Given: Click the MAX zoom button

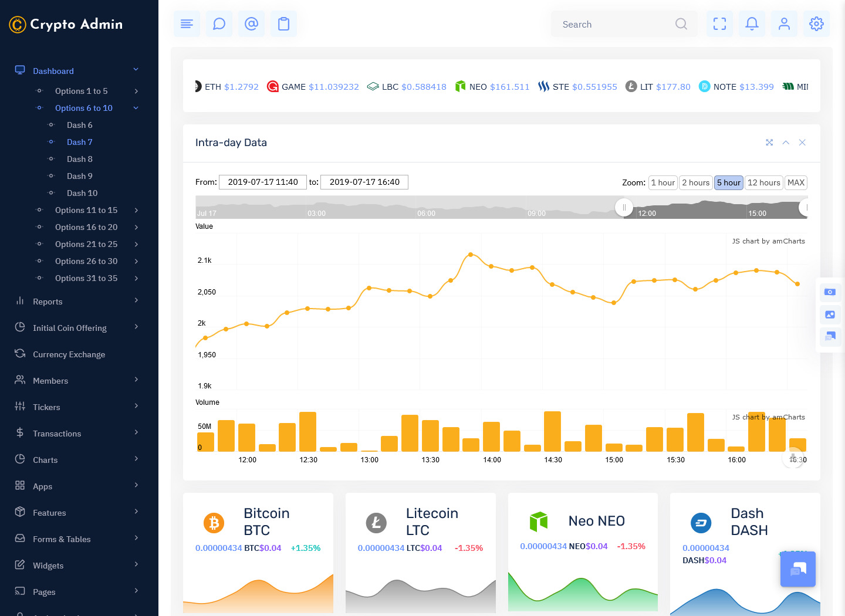Looking at the screenshot, I should pyautogui.click(x=796, y=182).
